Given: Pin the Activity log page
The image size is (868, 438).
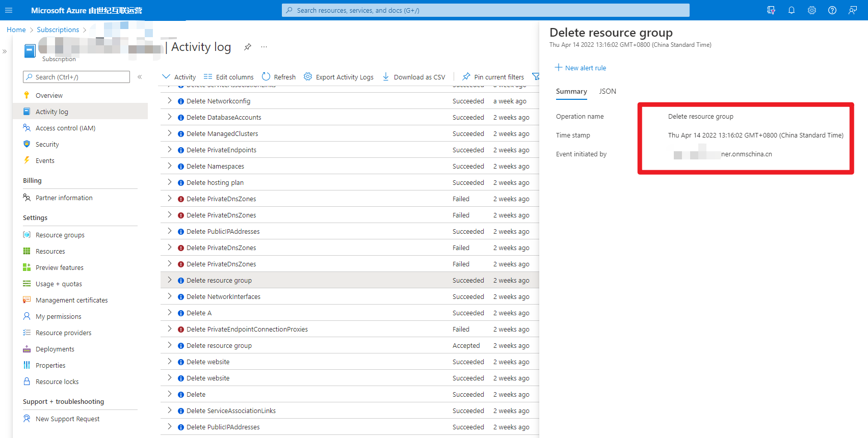Looking at the screenshot, I should tap(248, 47).
